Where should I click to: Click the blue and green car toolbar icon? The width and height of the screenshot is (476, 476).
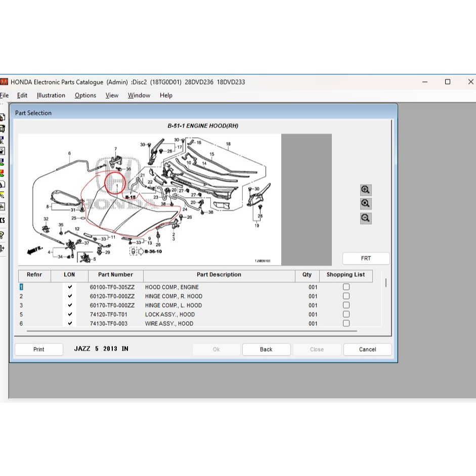pos(2,162)
